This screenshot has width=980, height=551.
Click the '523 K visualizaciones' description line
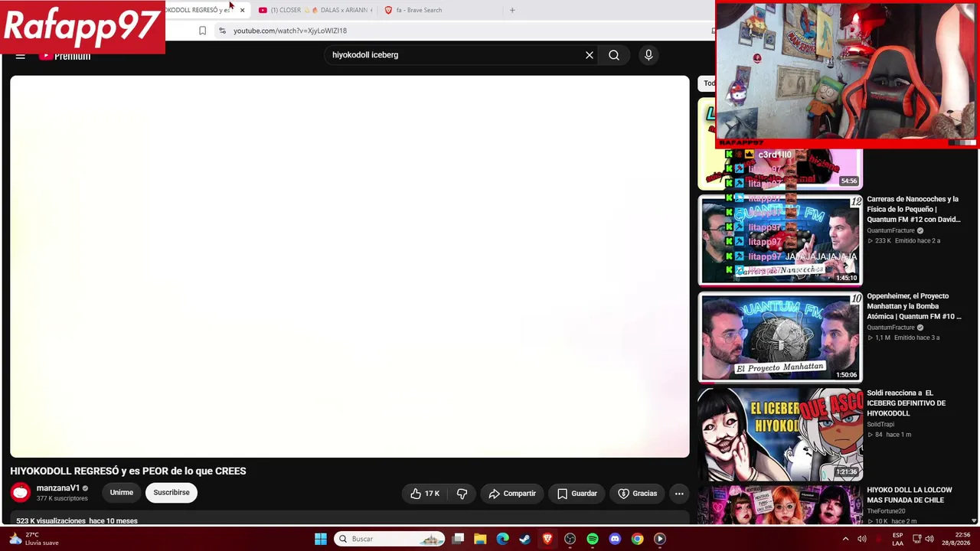[73, 521]
